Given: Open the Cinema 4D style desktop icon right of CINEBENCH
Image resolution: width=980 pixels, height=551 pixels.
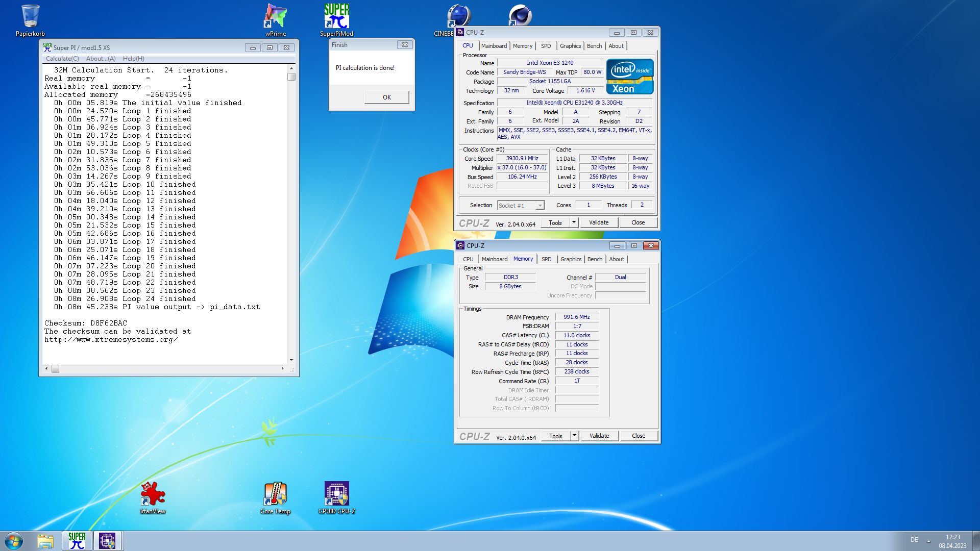Looking at the screenshot, I should (x=520, y=14).
